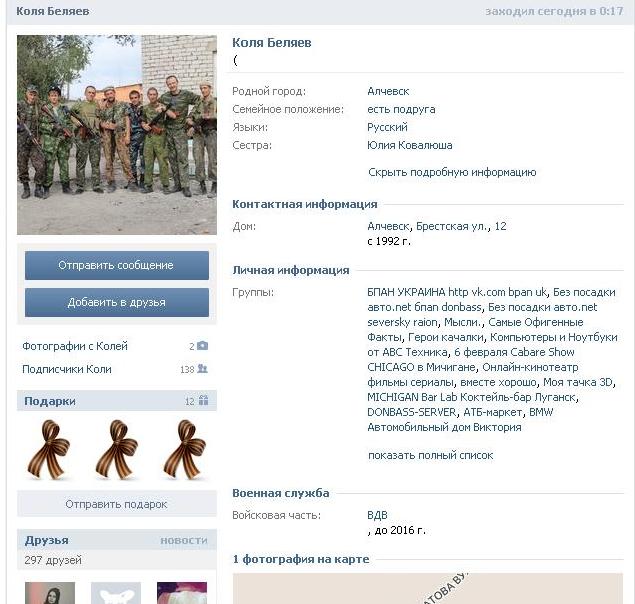Open the third St. George ribbon gift
This screenshot has height=604, width=635.
point(185,450)
